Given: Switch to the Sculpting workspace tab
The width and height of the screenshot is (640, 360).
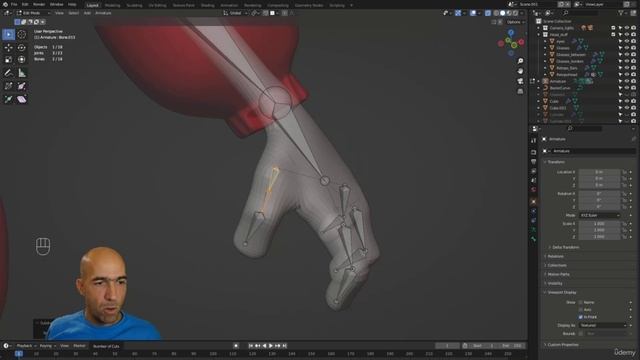Looking at the screenshot, I should click(134, 5).
